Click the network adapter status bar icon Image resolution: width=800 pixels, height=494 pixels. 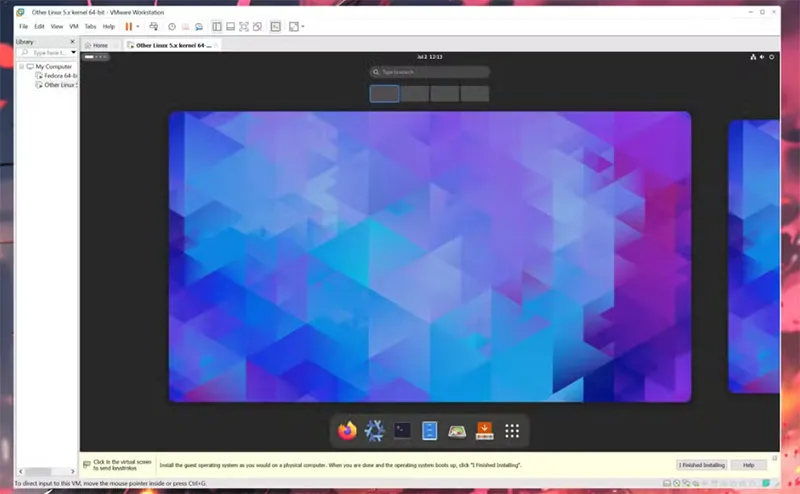click(x=686, y=483)
